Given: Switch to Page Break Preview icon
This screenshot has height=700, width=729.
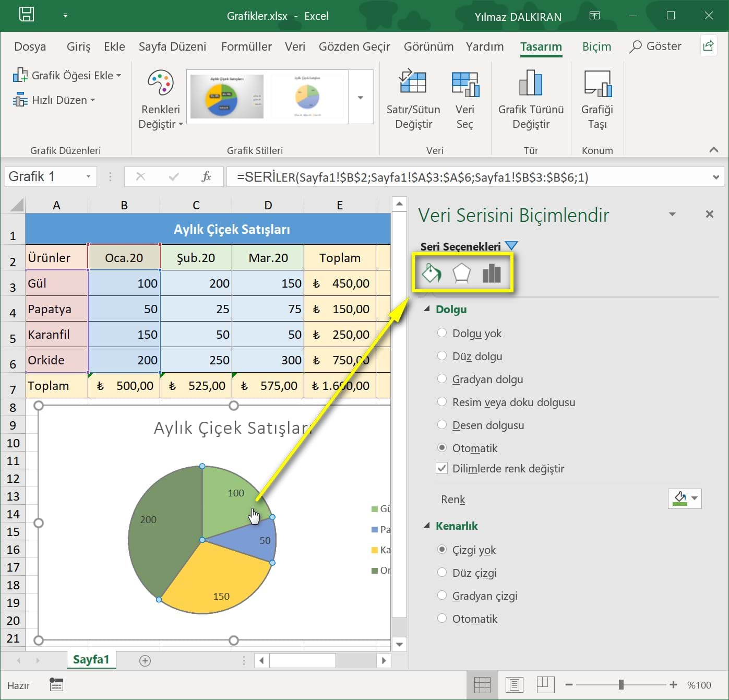Looking at the screenshot, I should (x=545, y=685).
